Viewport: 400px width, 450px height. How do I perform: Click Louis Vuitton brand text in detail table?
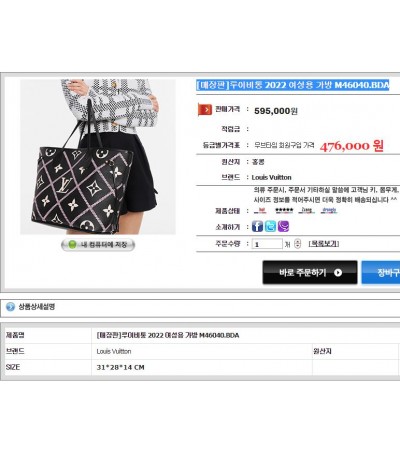(x=114, y=351)
